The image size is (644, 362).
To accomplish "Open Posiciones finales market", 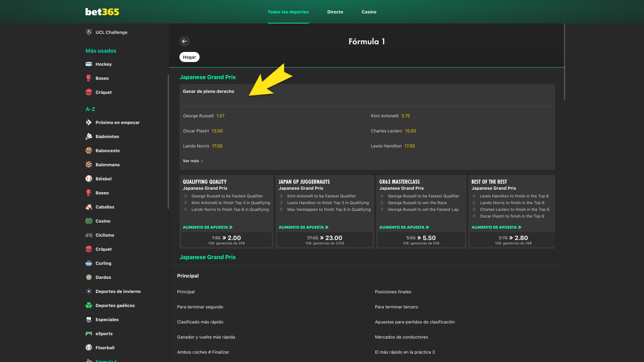I will (x=393, y=292).
